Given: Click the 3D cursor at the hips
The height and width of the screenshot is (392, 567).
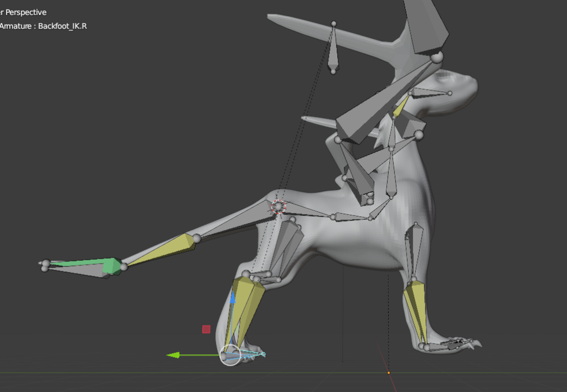Looking at the screenshot, I should tap(279, 207).
